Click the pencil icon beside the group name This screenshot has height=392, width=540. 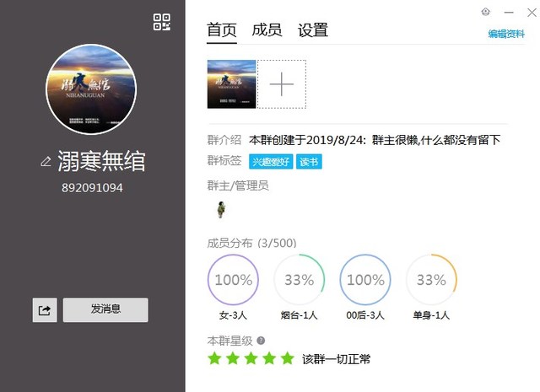click(46, 161)
